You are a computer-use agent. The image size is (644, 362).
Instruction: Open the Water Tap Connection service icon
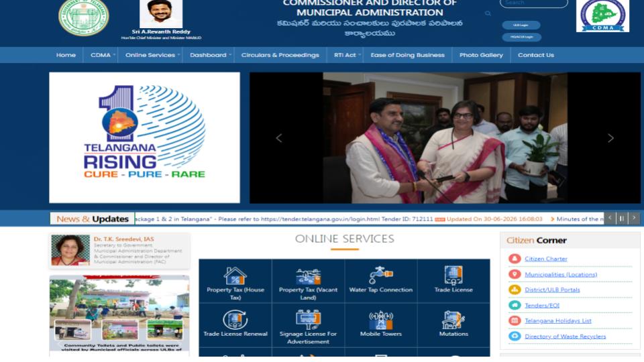(x=381, y=275)
